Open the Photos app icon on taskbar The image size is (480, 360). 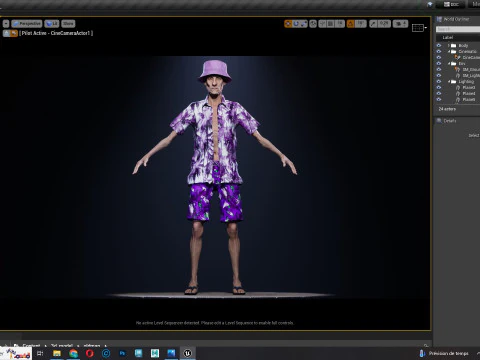171,353
